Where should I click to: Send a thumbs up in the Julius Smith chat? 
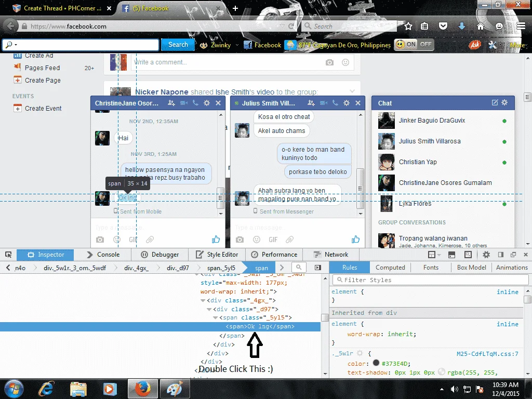(355, 239)
